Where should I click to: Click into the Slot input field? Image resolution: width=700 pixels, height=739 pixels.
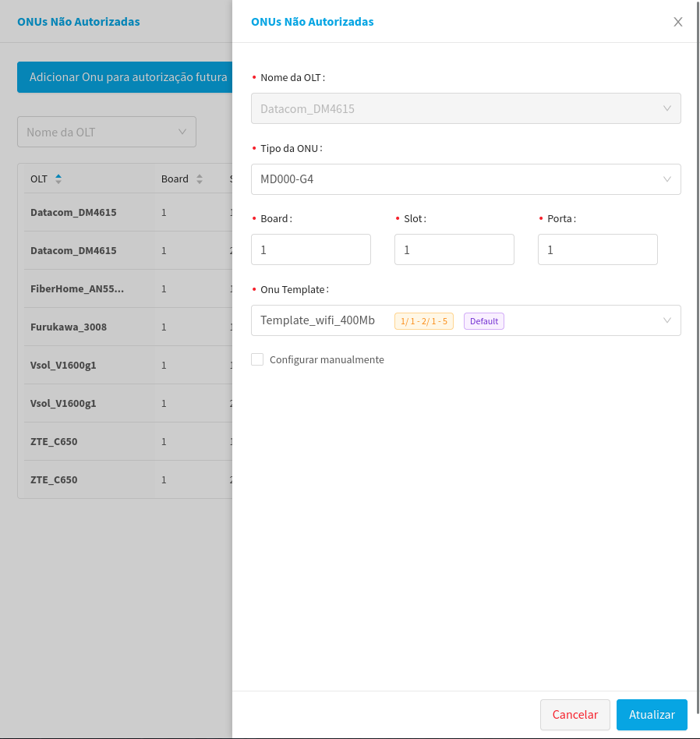pos(454,249)
